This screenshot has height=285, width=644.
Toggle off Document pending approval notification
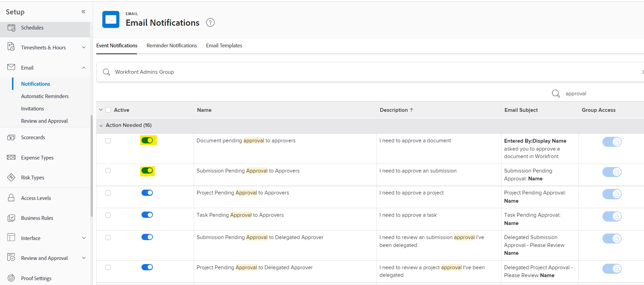tap(147, 140)
